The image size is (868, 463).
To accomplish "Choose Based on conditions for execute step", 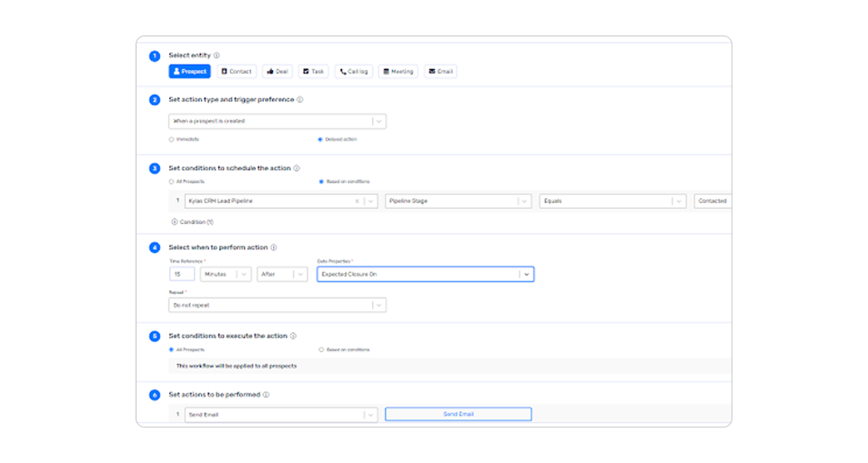I will coord(320,349).
